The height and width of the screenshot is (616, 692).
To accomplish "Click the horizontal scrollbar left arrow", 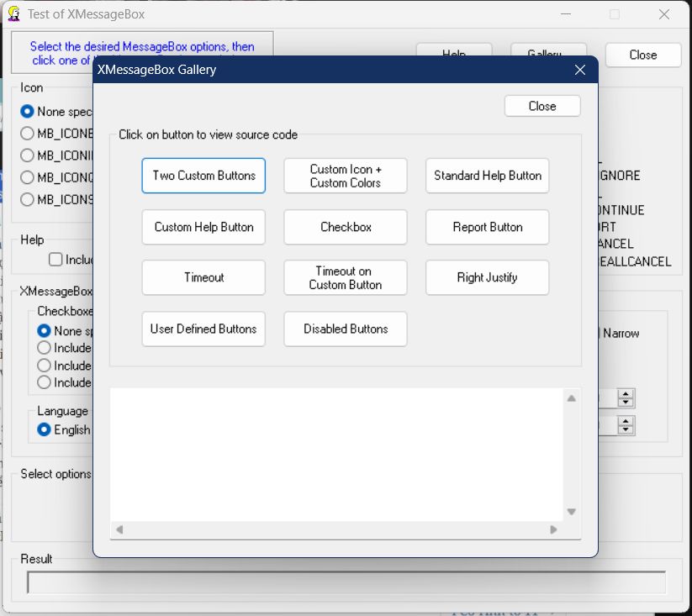I will (x=119, y=529).
